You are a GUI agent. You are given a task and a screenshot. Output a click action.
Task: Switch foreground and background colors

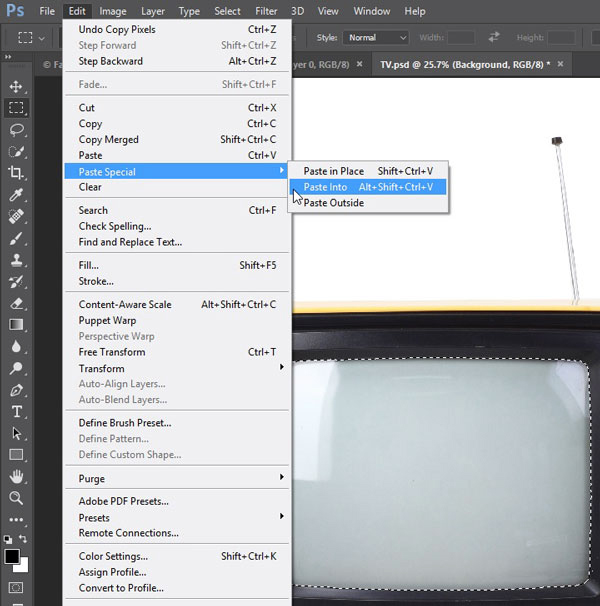point(23,539)
